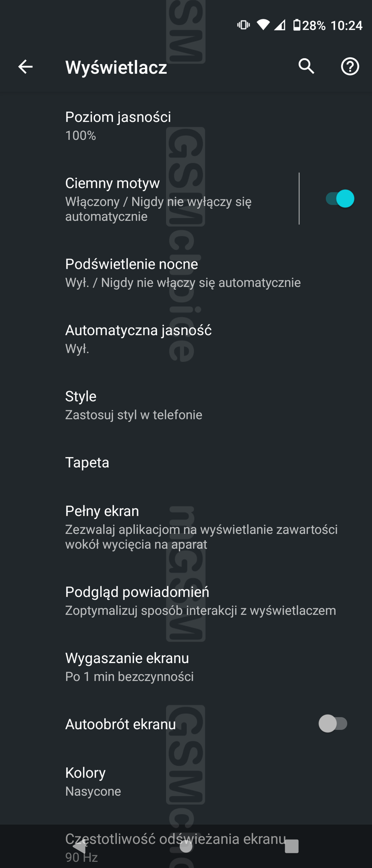Open the Style settings entry
The width and height of the screenshot is (372, 868).
[x=133, y=405]
